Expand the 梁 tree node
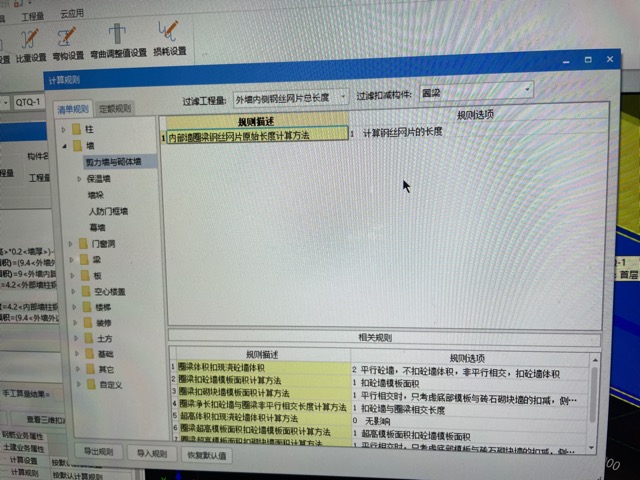Viewport: 640px width, 480px height. 72,260
